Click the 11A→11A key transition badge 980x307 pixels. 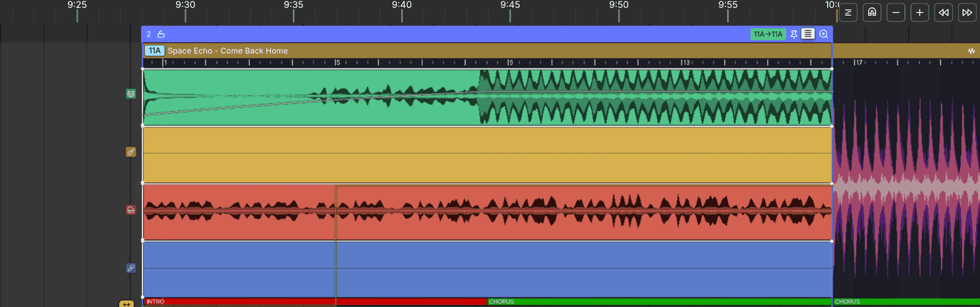(x=768, y=34)
